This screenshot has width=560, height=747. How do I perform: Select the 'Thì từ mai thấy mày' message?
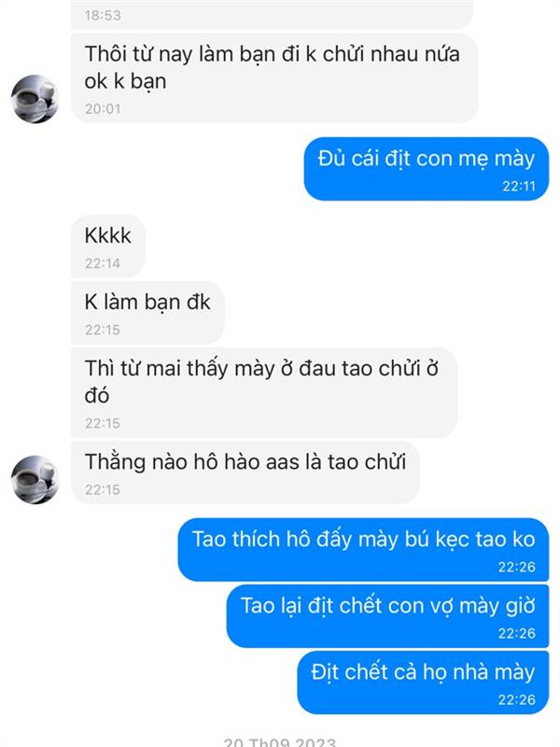264,392
